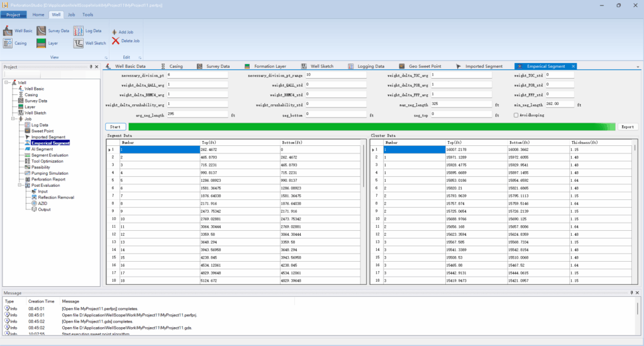
Task: Collapse Post Evaluation tree node
Action: [x=19, y=186]
